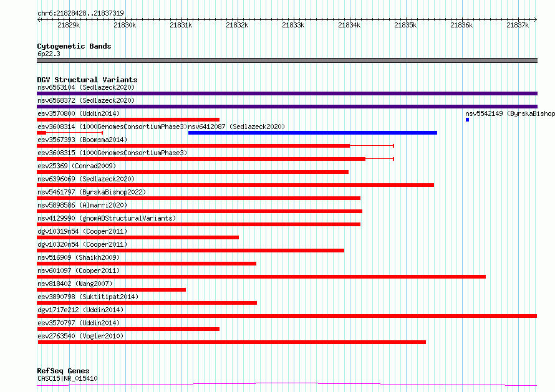The image size is (555, 392).
Task: Click the red bar under dgv10320n54
Action: pos(190,251)
